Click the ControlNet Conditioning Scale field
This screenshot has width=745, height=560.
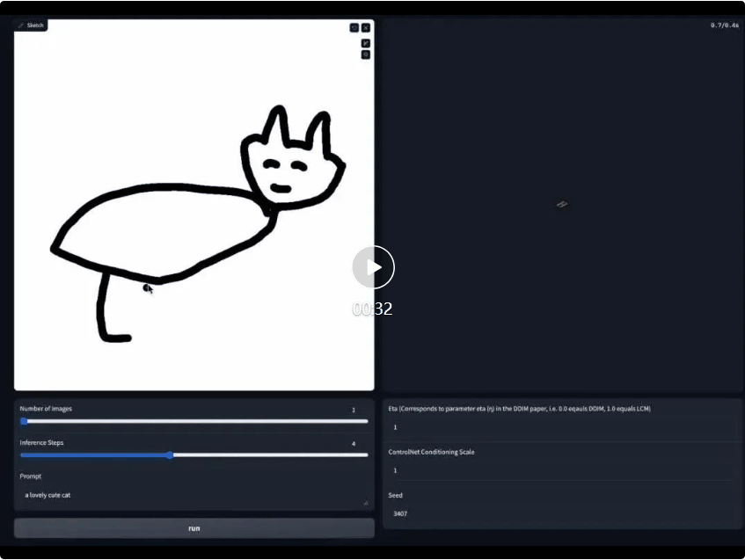click(x=561, y=470)
